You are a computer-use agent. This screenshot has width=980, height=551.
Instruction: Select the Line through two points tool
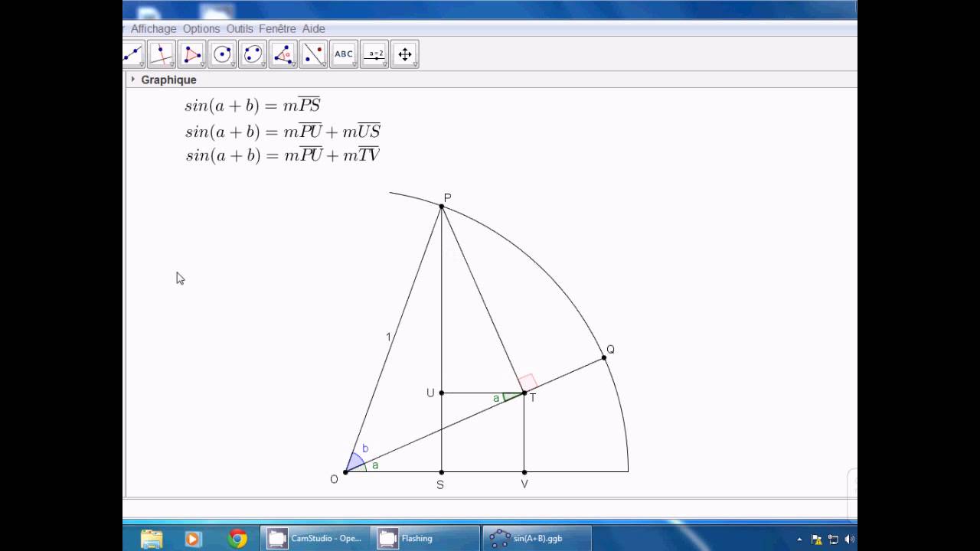pos(133,54)
